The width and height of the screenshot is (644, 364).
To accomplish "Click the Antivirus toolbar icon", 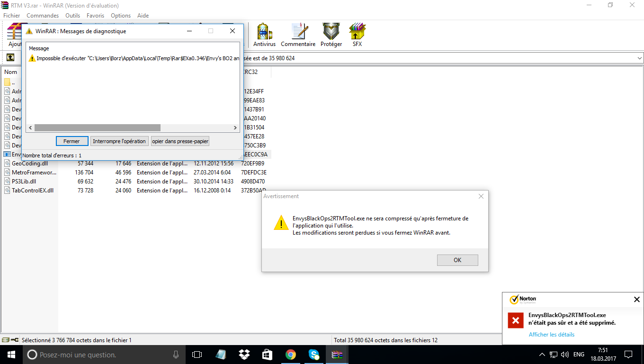I will pos(264,31).
